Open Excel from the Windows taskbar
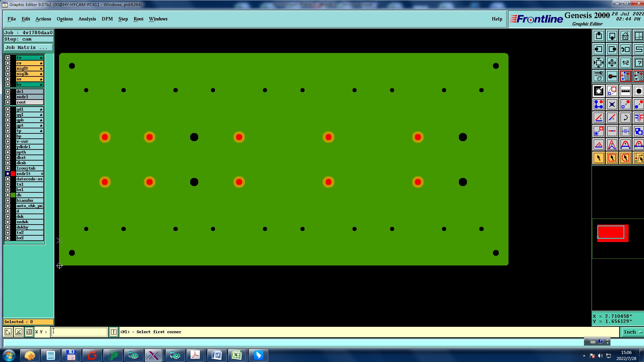 pos(237,355)
